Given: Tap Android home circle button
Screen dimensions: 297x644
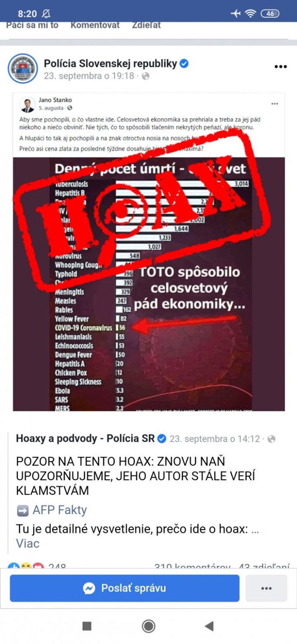Looking at the screenshot, I should (148, 626).
